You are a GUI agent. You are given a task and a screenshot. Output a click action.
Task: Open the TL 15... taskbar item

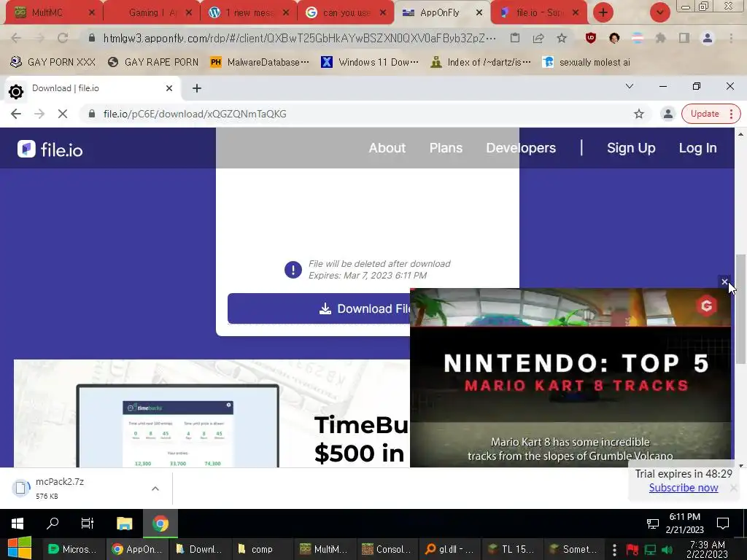coord(511,549)
